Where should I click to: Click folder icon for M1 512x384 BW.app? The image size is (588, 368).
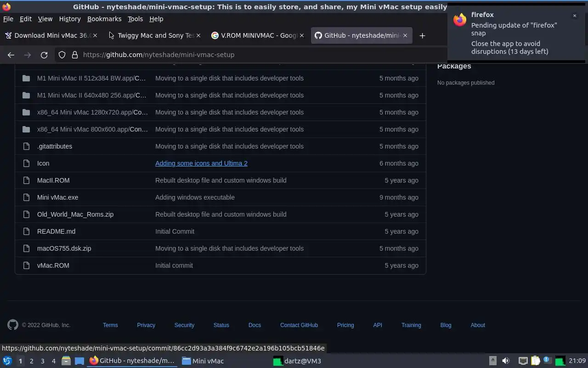click(26, 78)
